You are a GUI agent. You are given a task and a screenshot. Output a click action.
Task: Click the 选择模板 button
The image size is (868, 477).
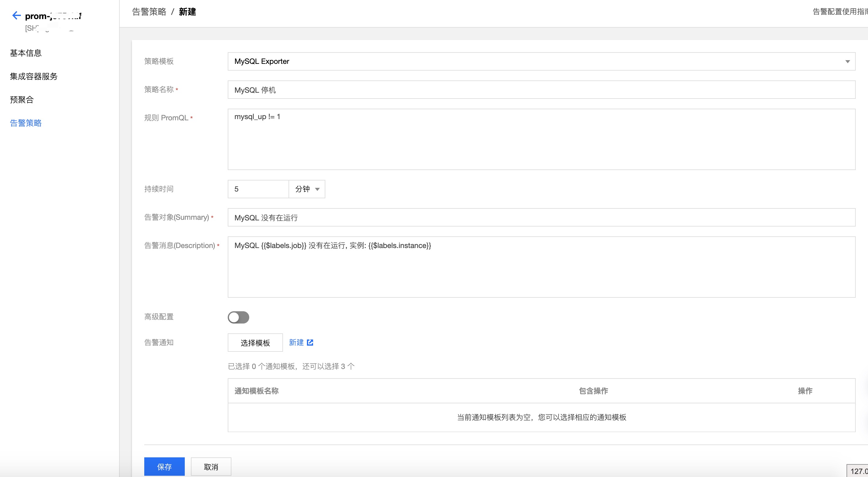(x=255, y=342)
